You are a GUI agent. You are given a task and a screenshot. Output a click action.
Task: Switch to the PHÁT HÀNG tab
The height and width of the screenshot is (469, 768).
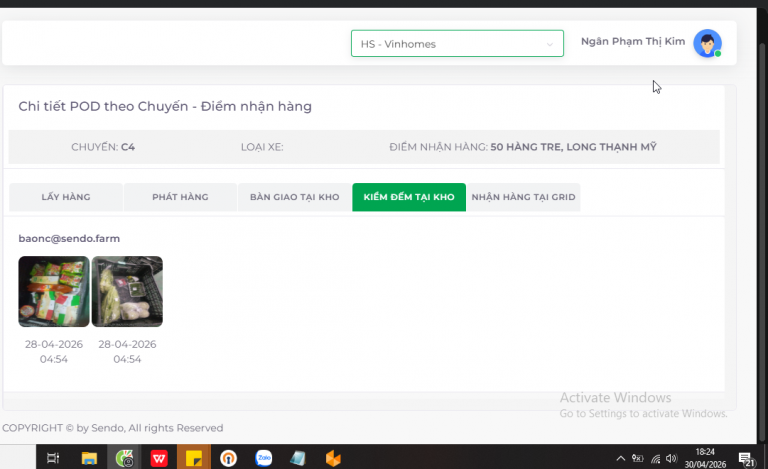click(180, 197)
